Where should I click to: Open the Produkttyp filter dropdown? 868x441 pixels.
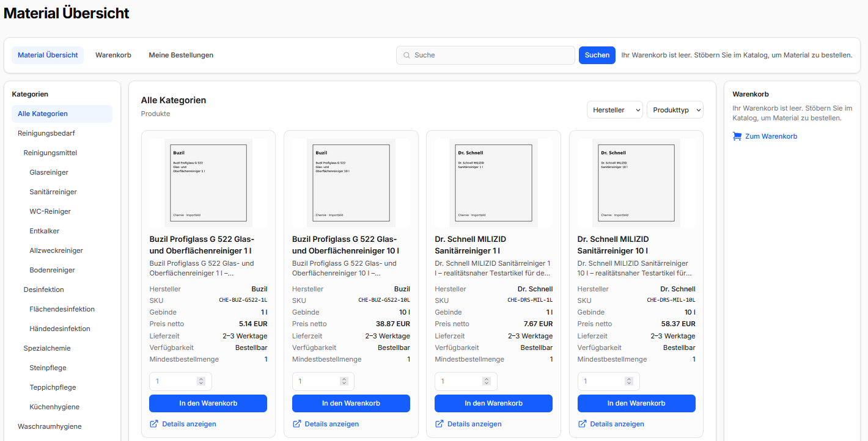click(675, 110)
